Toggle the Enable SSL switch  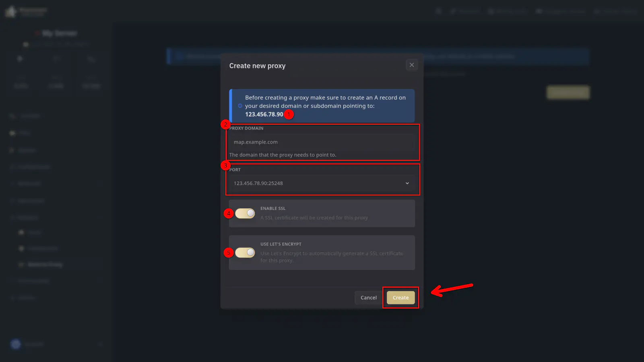[245, 213]
